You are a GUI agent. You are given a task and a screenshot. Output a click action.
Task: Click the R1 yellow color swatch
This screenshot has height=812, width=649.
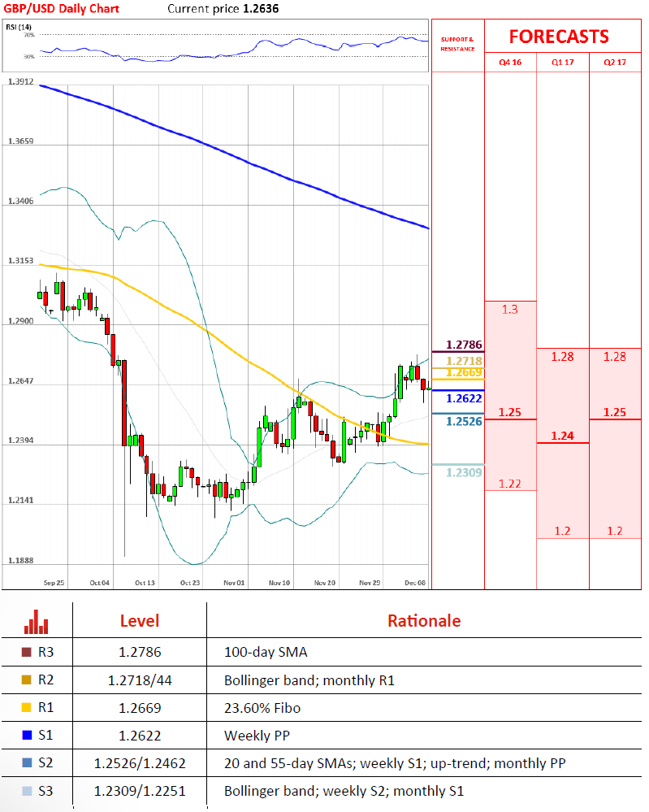(x=26, y=707)
